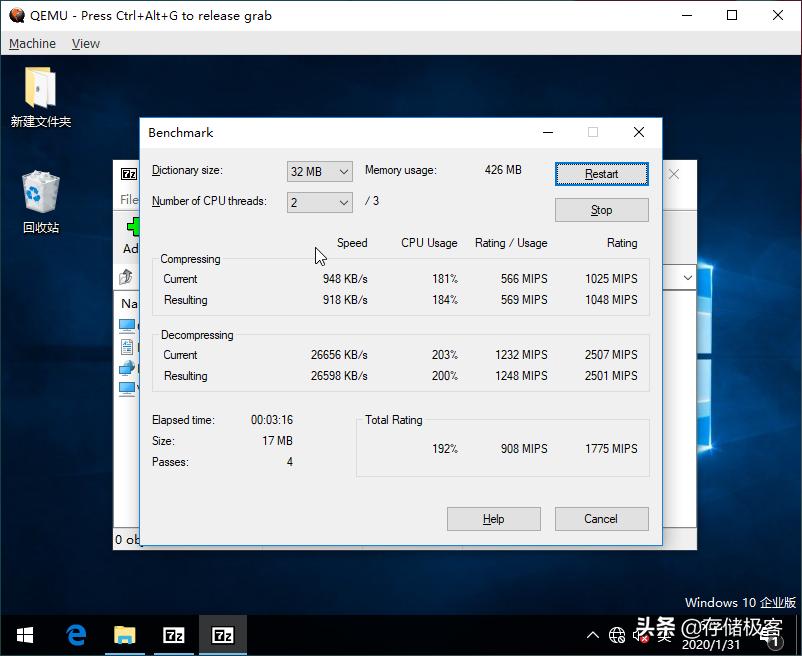Viewport: 802px width, 656px height.
Task: Click the green Add icon in the 7-Zip toolbar
Action: click(x=133, y=227)
